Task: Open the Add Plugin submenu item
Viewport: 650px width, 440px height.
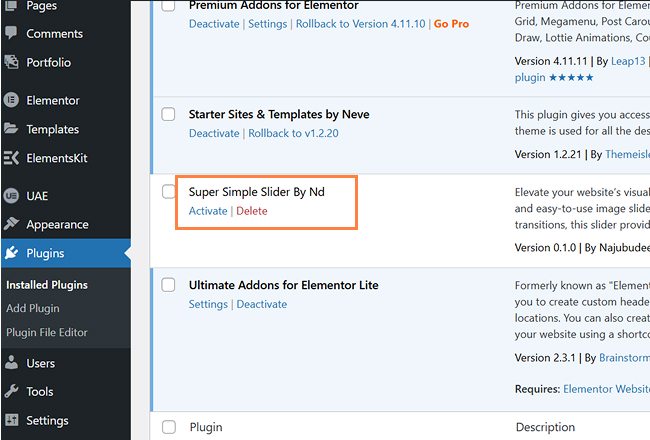Action: coord(33,308)
